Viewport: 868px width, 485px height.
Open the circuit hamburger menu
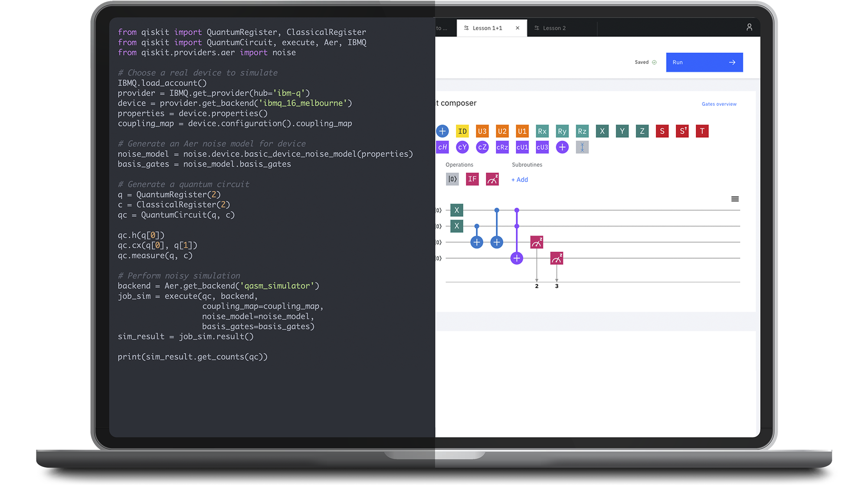point(735,199)
